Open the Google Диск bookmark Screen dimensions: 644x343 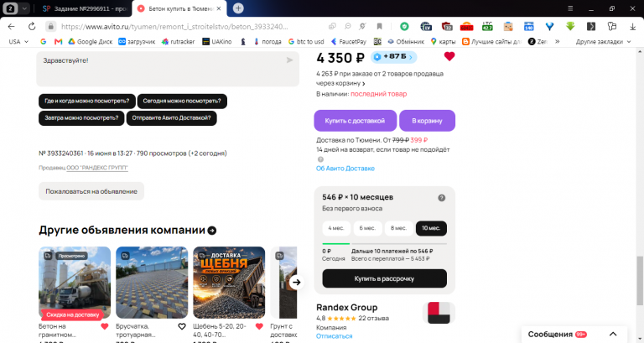click(x=90, y=41)
